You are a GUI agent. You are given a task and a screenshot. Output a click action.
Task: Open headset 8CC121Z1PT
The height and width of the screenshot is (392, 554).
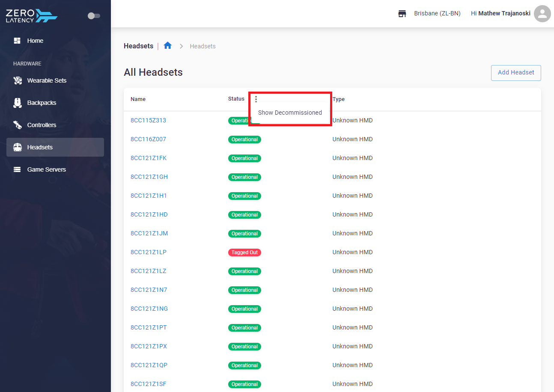pyautogui.click(x=149, y=327)
